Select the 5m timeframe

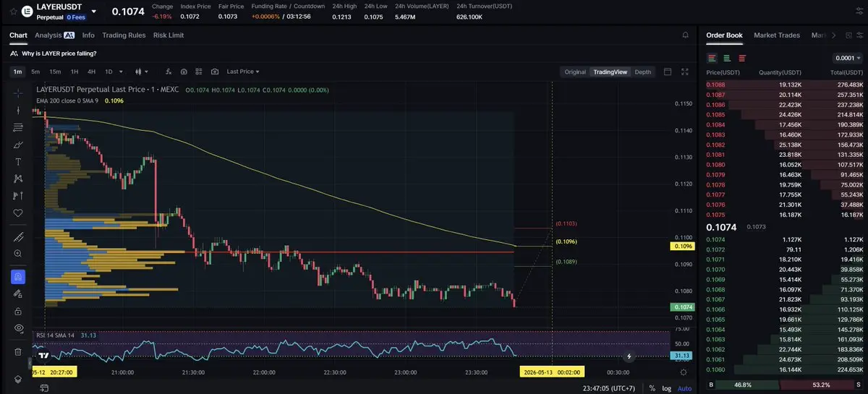pyautogui.click(x=35, y=72)
